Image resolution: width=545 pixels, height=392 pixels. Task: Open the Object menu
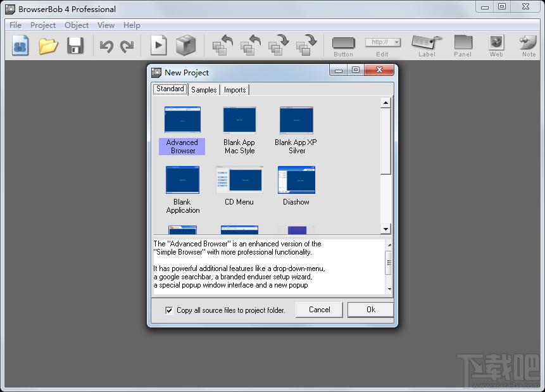tap(77, 25)
